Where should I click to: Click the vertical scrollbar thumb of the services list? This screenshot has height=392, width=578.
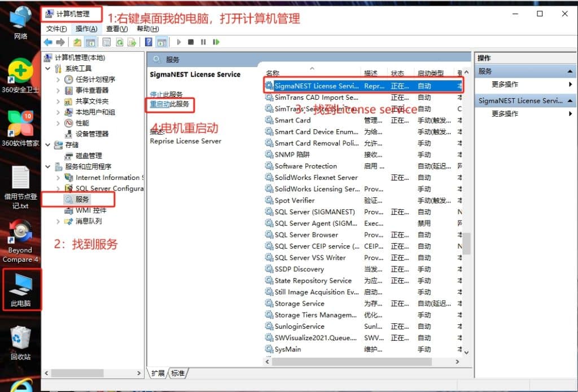coord(466,243)
